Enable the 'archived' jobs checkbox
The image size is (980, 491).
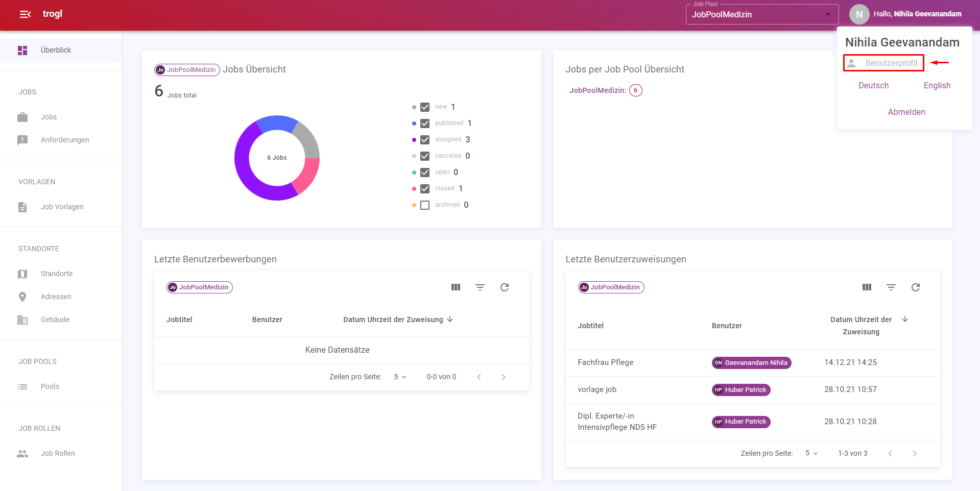click(425, 205)
